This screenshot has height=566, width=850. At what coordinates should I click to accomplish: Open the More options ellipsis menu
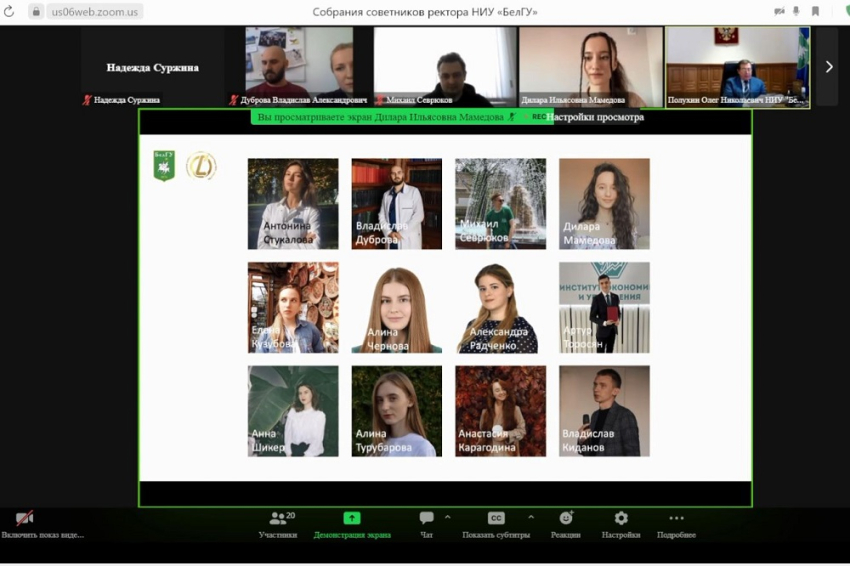pos(676,519)
